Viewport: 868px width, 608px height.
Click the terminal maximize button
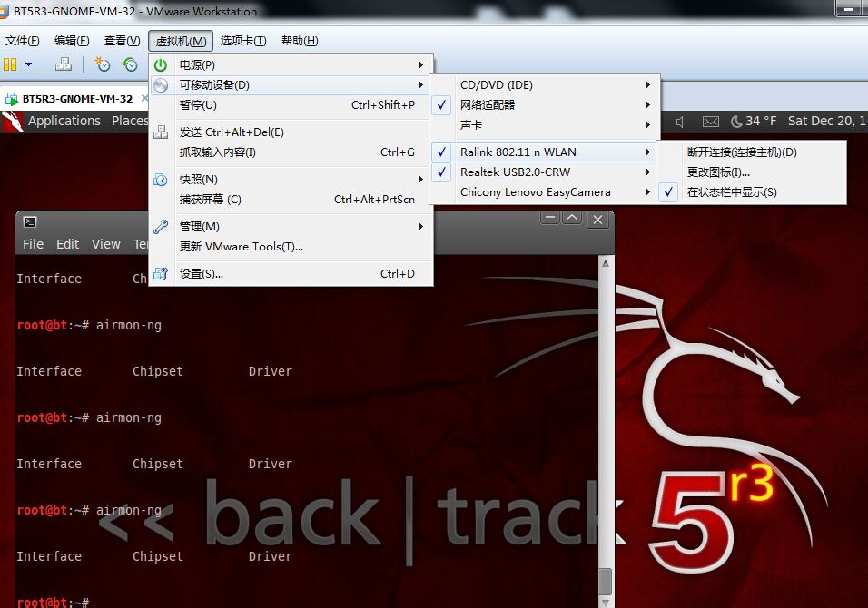[x=572, y=218]
